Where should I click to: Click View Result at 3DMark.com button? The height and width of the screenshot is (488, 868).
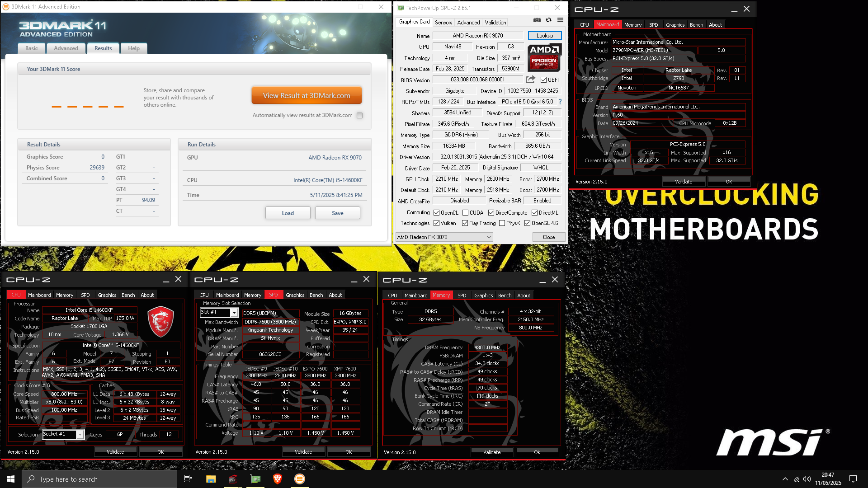tap(307, 95)
